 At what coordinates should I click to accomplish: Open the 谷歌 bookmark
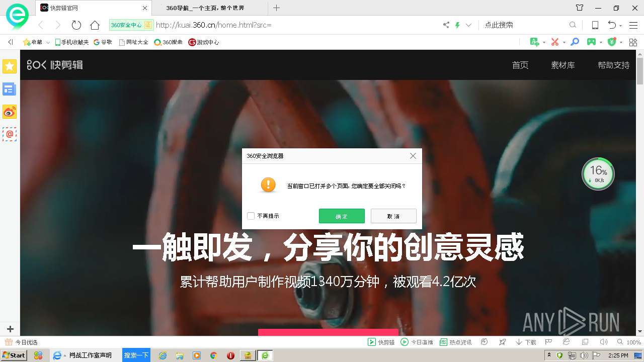[103, 42]
